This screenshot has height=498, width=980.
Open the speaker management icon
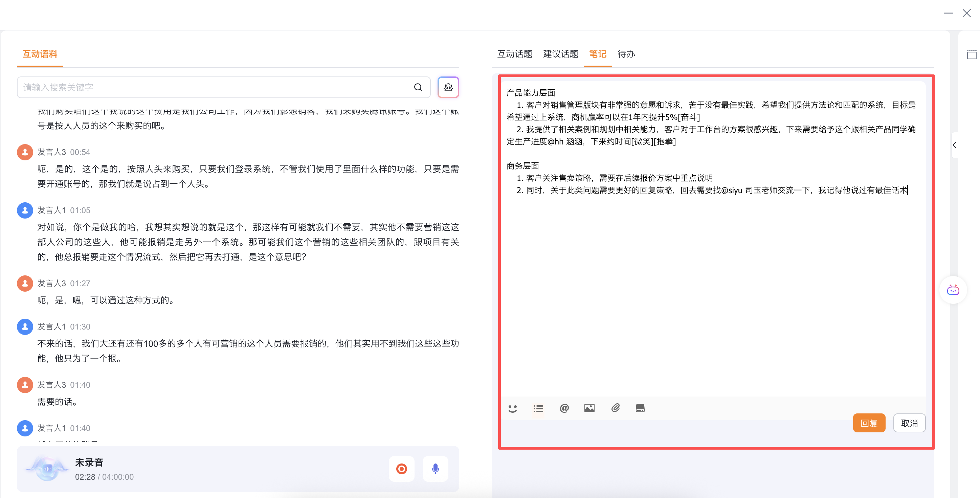[448, 87]
